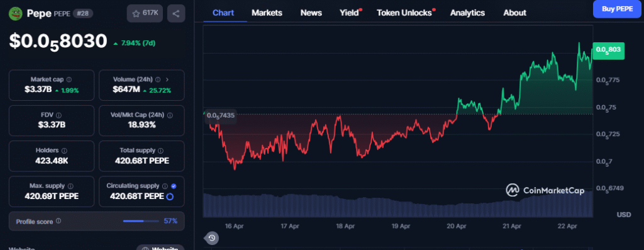The image size is (644, 250).
Task: Click the 19 Apr date axis label
Action: click(401, 226)
